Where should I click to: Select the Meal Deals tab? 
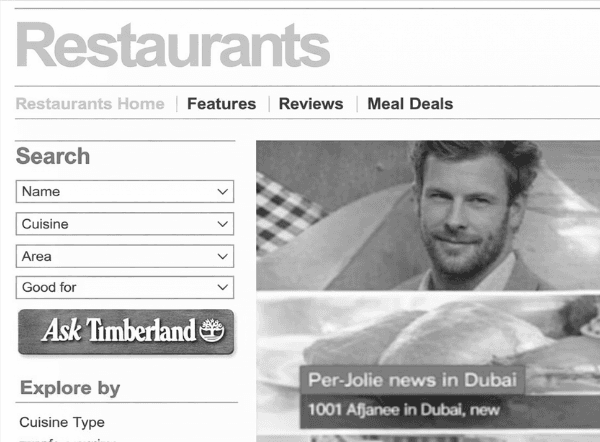(410, 104)
